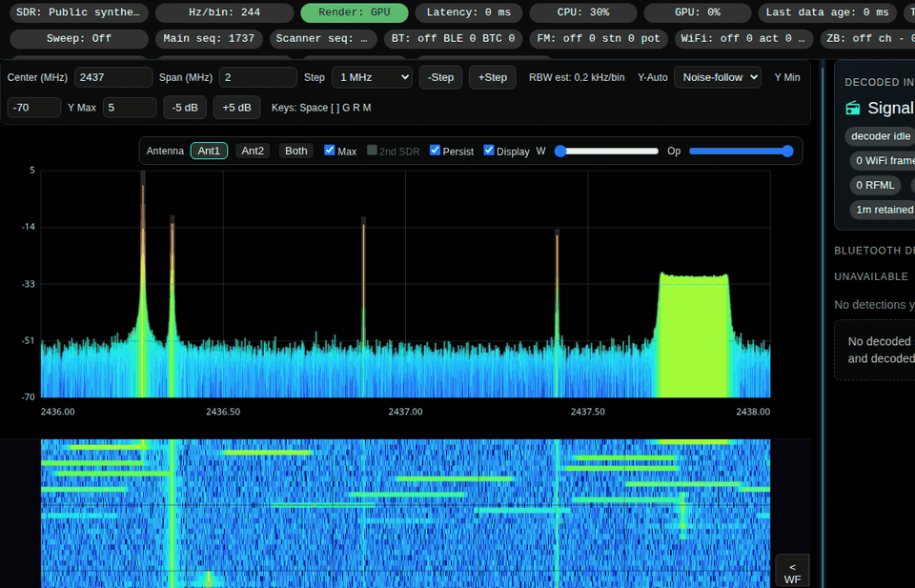Click the radio icon beside Signal heading
Screen dimensions: 915x588
tap(853, 108)
